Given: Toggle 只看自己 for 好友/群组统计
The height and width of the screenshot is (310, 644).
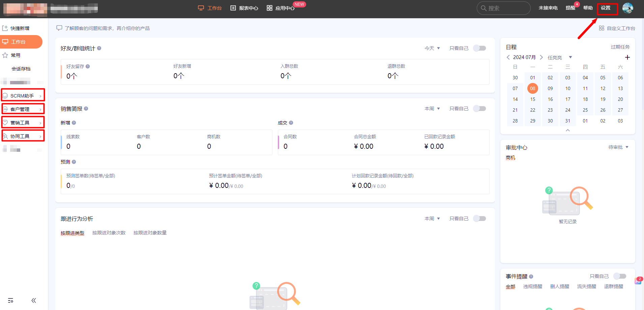Looking at the screenshot, I should coord(479,48).
